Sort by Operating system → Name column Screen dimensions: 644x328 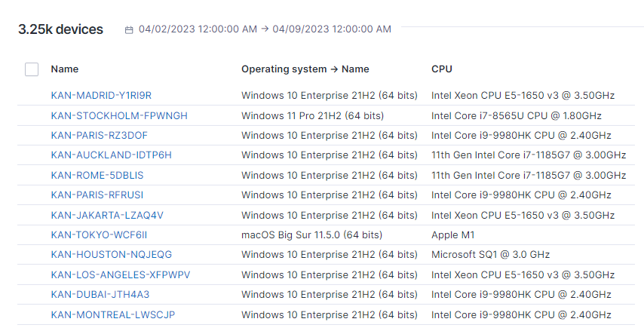(305, 69)
